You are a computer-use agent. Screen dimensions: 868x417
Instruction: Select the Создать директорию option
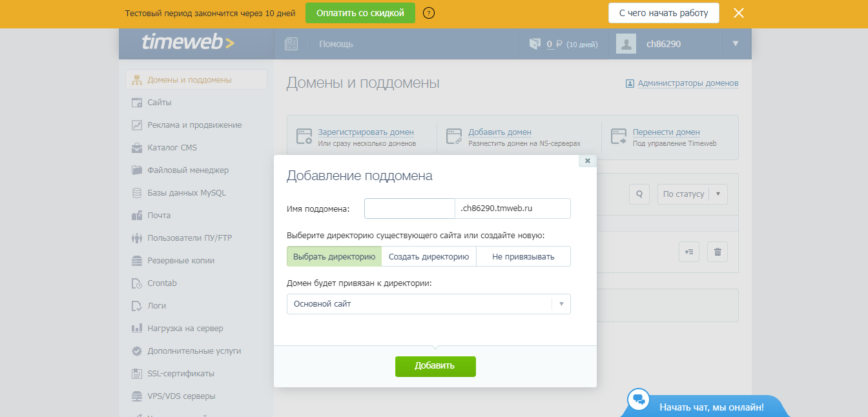pyautogui.click(x=429, y=256)
